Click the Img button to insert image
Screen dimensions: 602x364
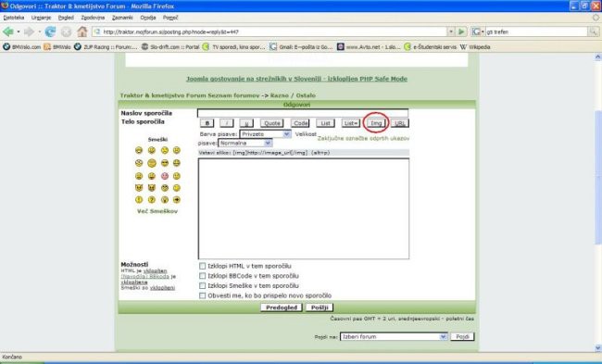(376, 123)
